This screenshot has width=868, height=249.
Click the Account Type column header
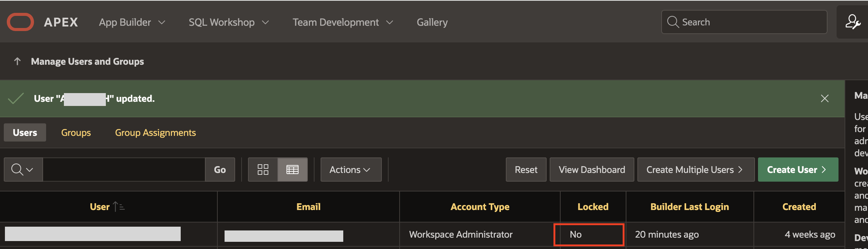click(480, 207)
